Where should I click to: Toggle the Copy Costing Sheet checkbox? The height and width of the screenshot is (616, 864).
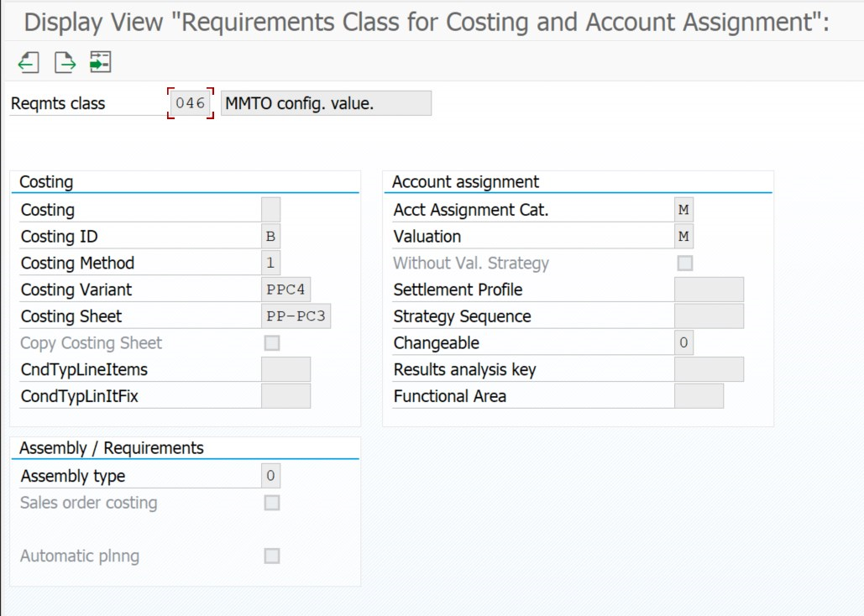(271, 343)
